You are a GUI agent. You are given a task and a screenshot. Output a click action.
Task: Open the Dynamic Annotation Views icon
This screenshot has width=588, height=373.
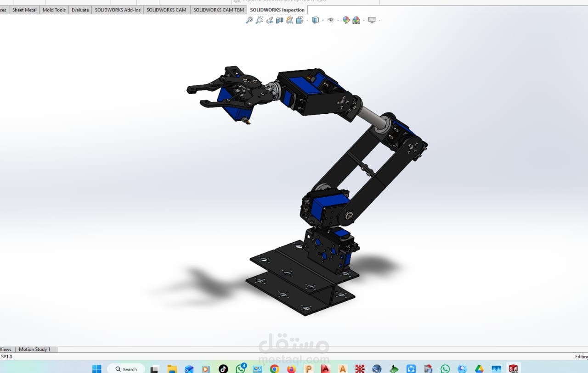point(289,20)
